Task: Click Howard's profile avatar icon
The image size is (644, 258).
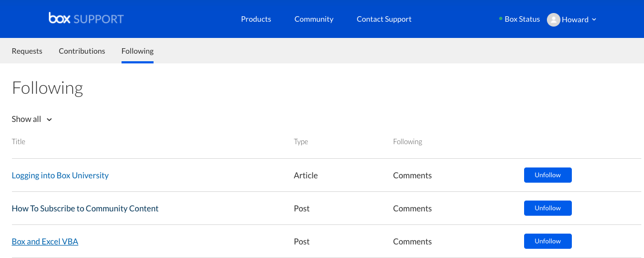Action: (x=553, y=20)
